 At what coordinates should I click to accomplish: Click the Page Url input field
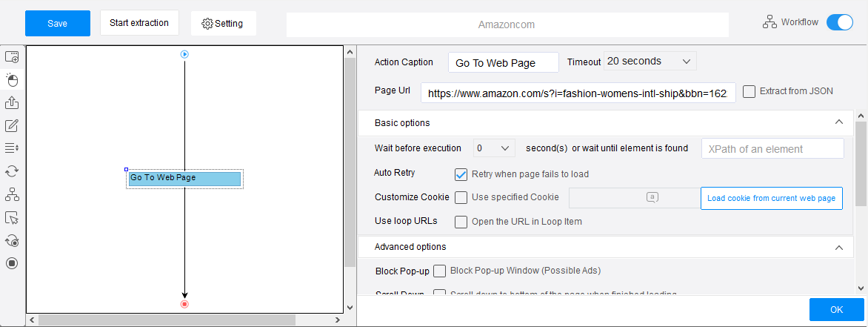point(578,93)
